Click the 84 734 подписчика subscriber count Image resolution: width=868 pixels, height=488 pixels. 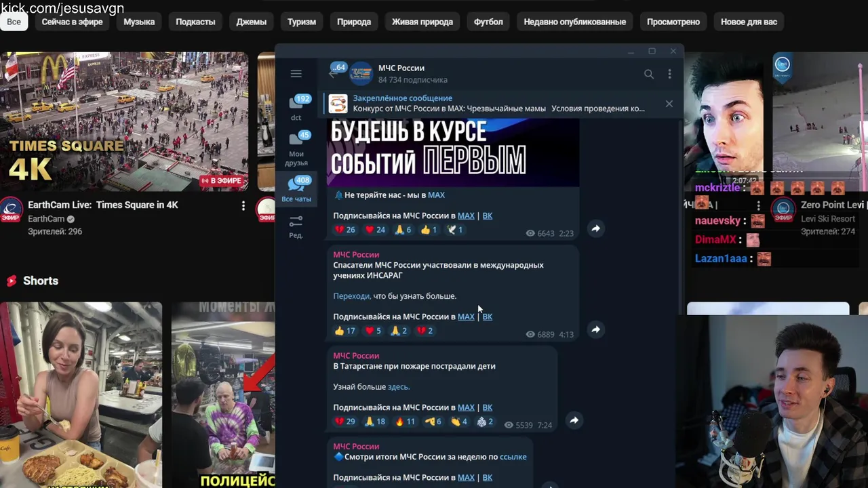[412, 80]
